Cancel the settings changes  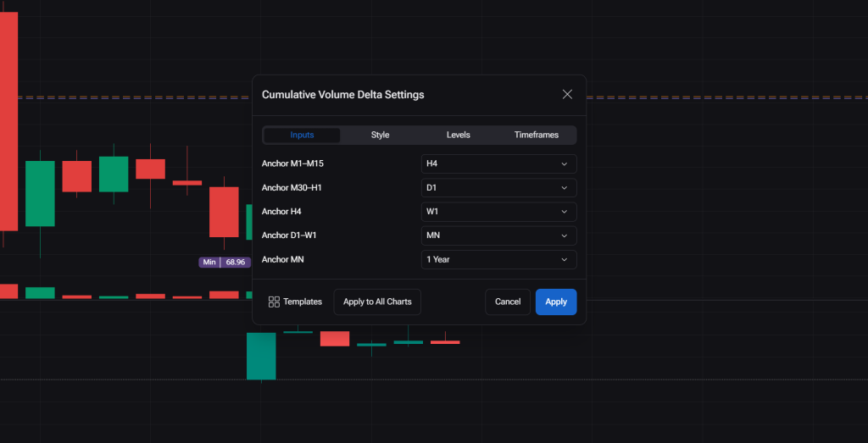pos(508,302)
